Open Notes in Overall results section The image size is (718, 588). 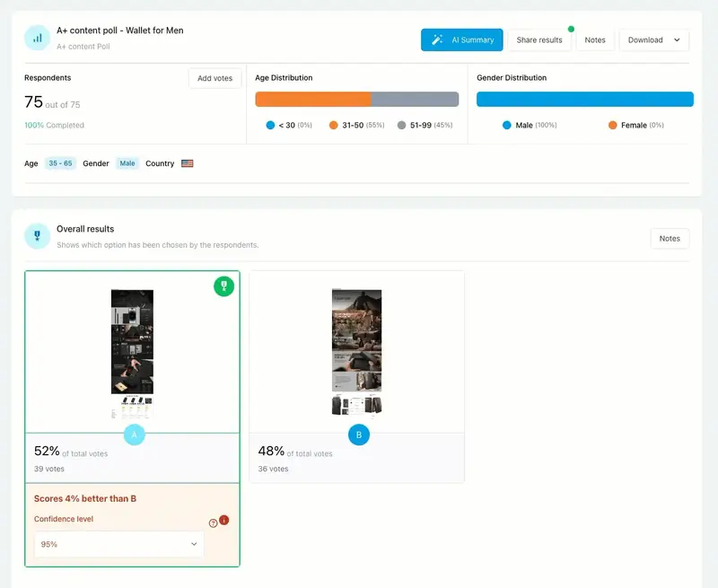(670, 239)
